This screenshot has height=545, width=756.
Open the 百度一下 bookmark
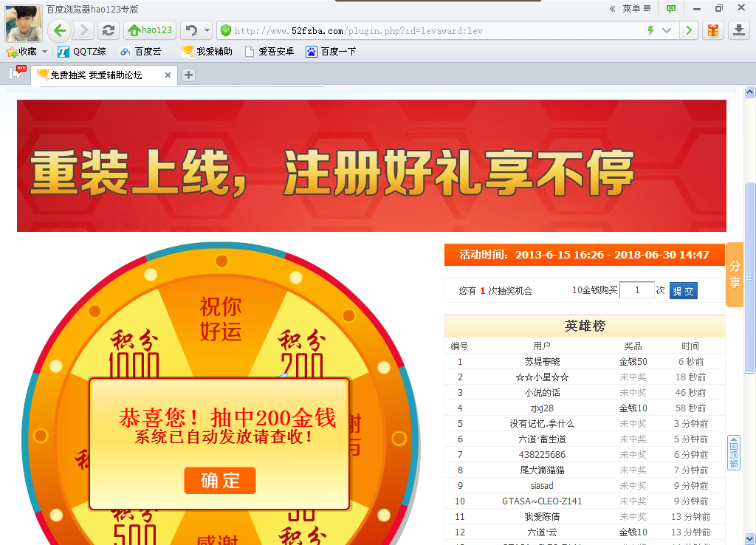[331, 52]
